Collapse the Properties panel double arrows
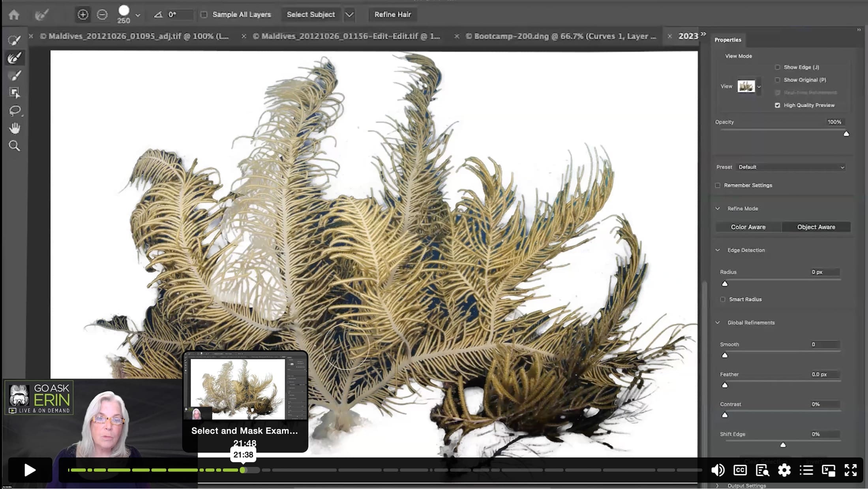Screen dimensions: 868x489 [859, 30]
